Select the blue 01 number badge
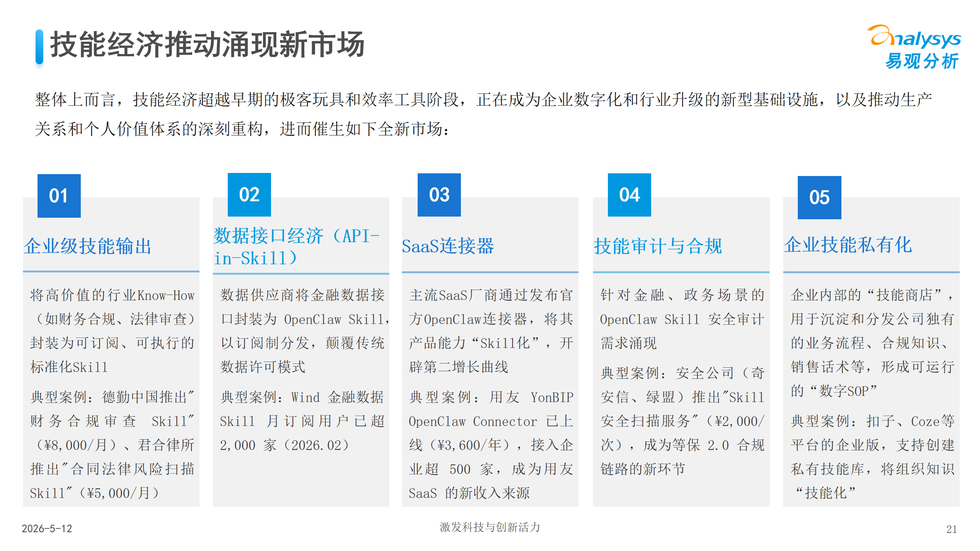 coord(59,196)
